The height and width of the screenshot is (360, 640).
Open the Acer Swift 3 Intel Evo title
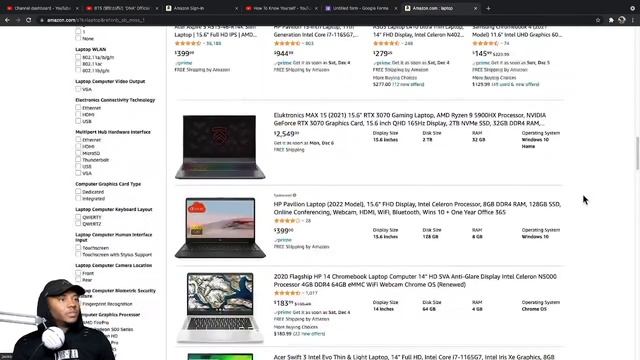pos(414,357)
